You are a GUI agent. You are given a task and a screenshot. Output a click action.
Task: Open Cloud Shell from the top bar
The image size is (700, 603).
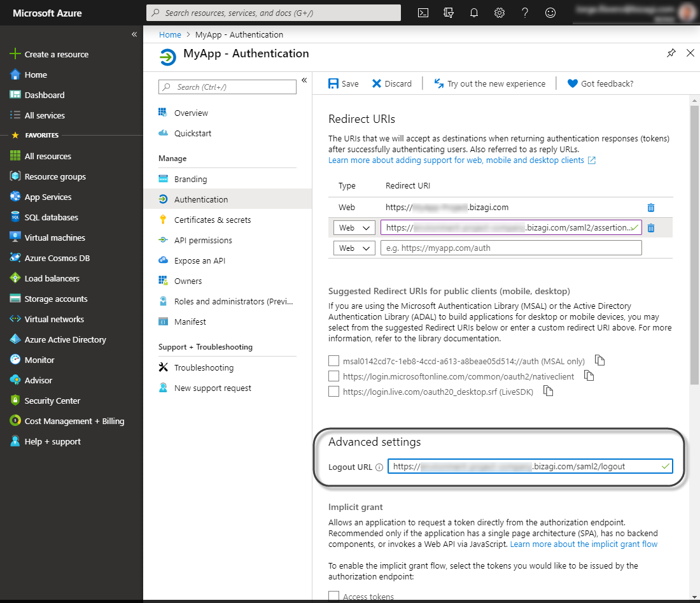[423, 13]
